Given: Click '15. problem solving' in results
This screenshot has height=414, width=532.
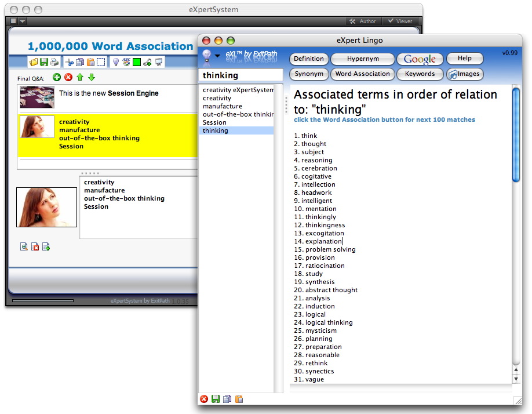Looking at the screenshot, I should click(325, 249).
